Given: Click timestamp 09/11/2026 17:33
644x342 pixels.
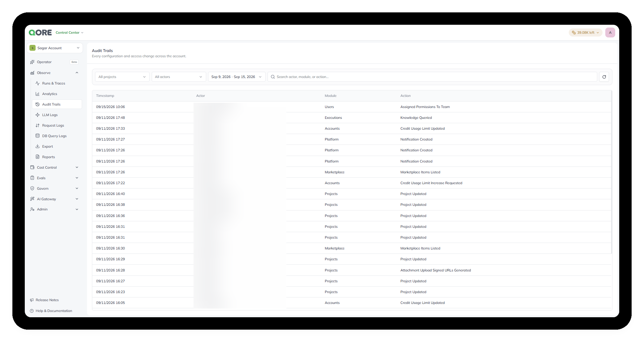Looking at the screenshot, I should pyautogui.click(x=111, y=128).
